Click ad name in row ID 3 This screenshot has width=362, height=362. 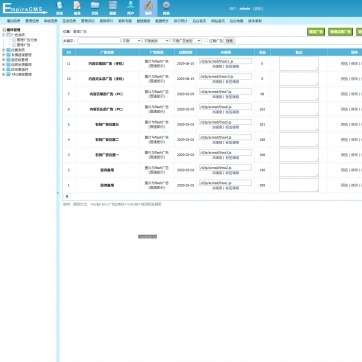click(x=107, y=155)
